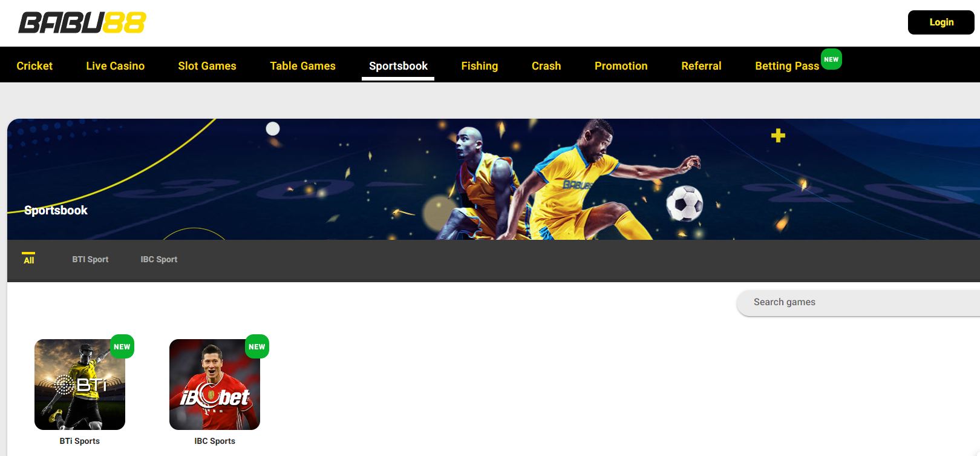Viewport: 980px width, 456px height.
Task: Open the BTi Sports game thumbnail
Action: [x=80, y=385]
